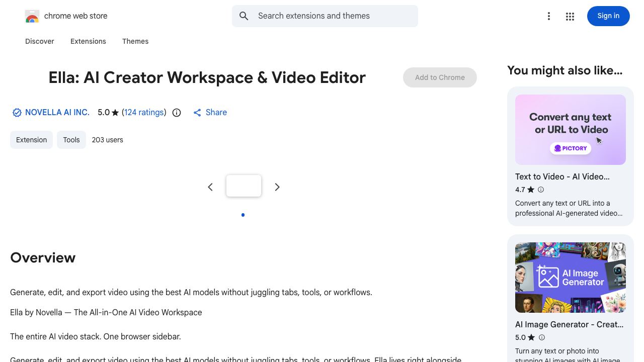Viewport: 644px width, 362px height.
Task: Click the Share link text
Action: 216,113
